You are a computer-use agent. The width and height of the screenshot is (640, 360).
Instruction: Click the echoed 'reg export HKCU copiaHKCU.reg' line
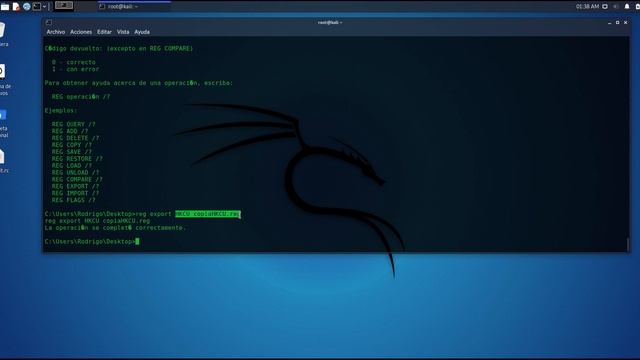97,221
